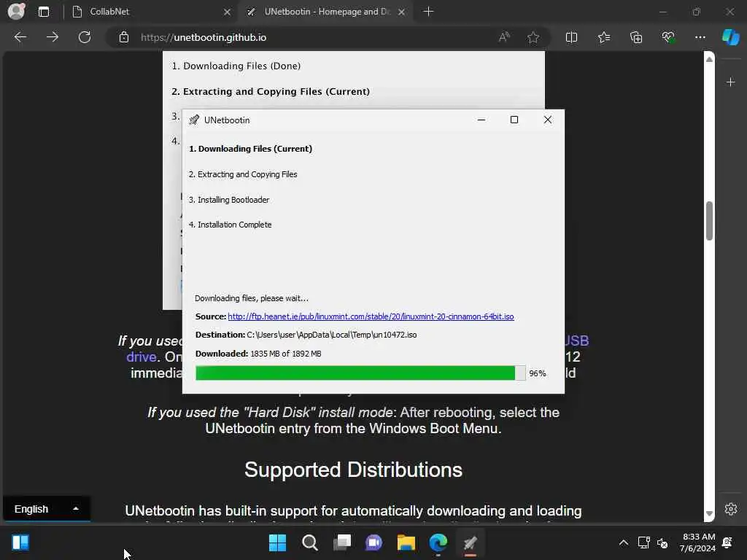
Task: Open the Widgets taskbar icon
Action: pyautogui.click(x=20, y=542)
